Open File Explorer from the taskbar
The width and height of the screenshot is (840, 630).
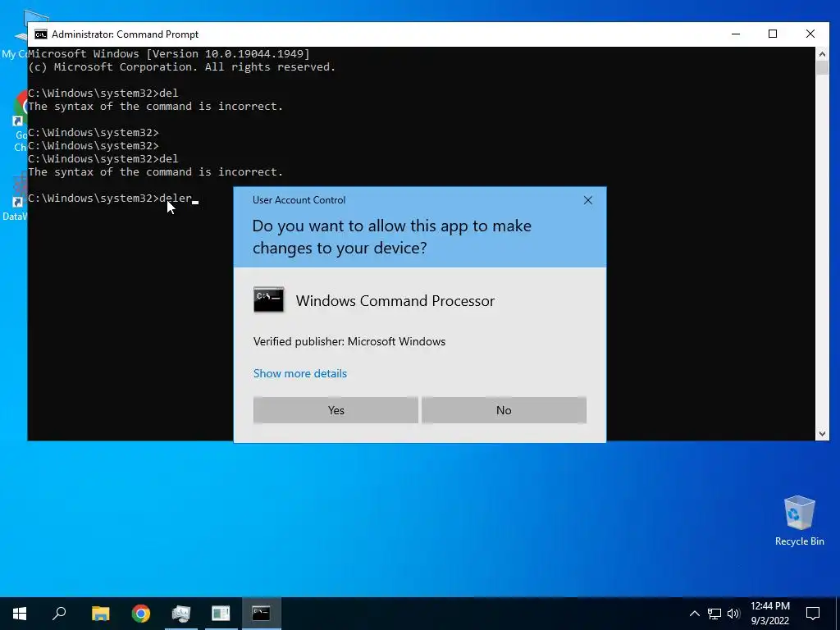[x=100, y=614]
